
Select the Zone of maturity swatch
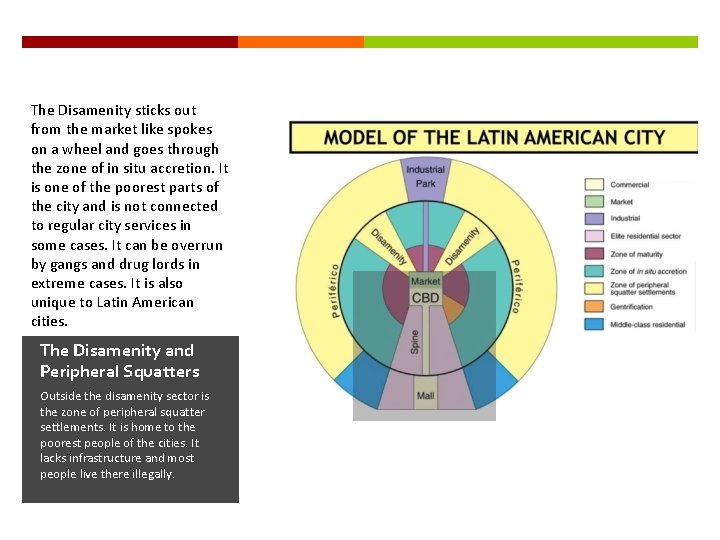click(594, 253)
